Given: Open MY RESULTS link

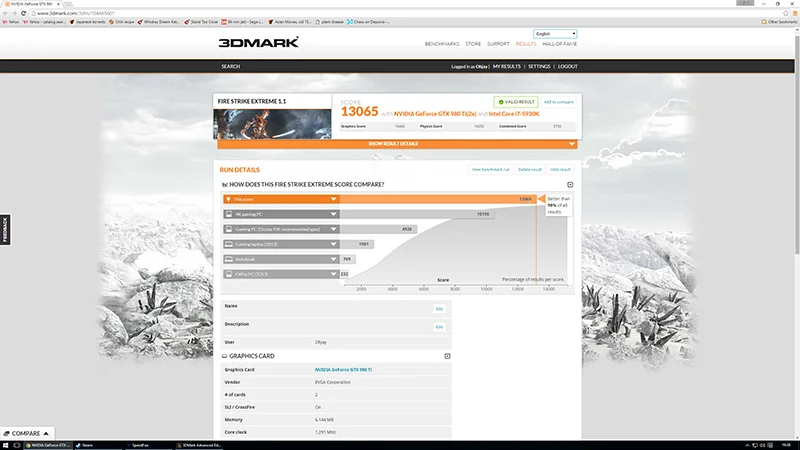Looking at the screenshot, I should (x=507, y=66).
